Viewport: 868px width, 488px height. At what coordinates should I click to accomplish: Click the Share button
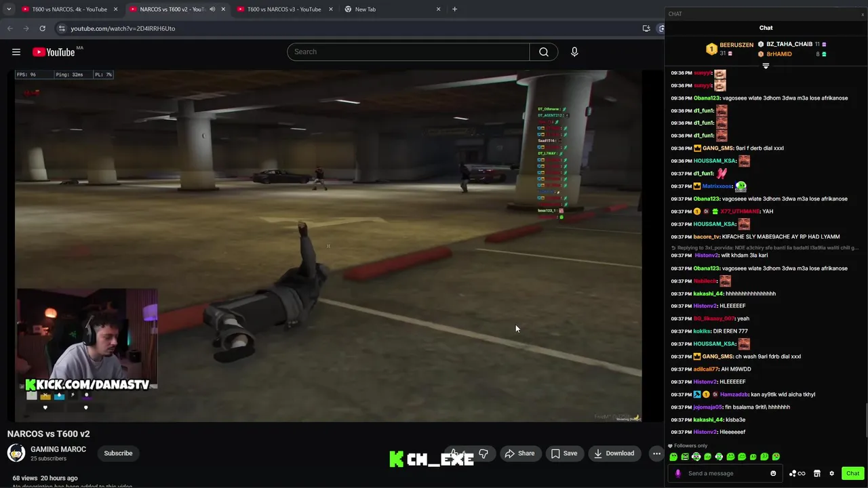(x=519, y=453)
